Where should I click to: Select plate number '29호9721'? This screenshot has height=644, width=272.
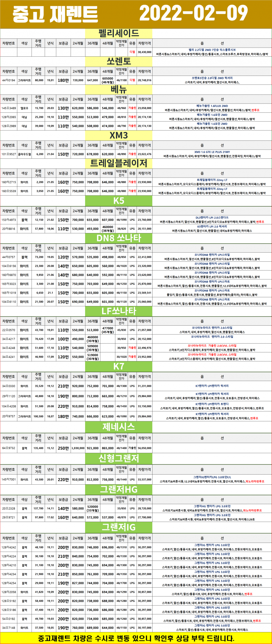click(9, 517)
